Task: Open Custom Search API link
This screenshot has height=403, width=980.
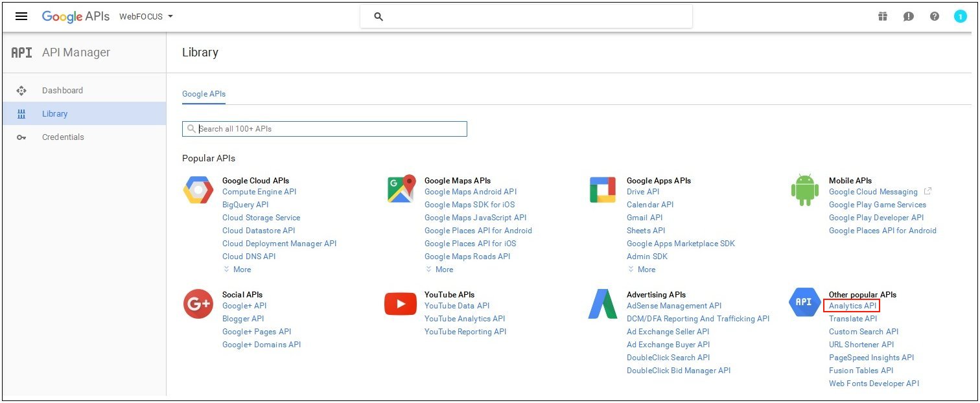Action: (x=864, y=332)
